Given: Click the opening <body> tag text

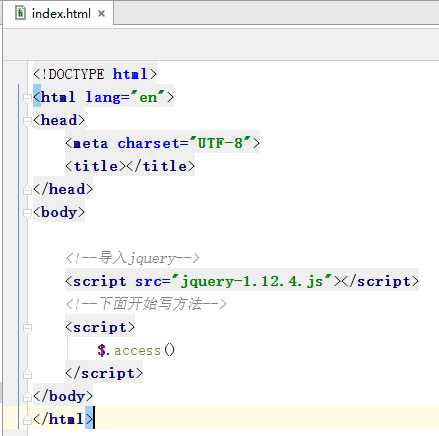Looking at the screenshot, I should click(x=59, y=212).
